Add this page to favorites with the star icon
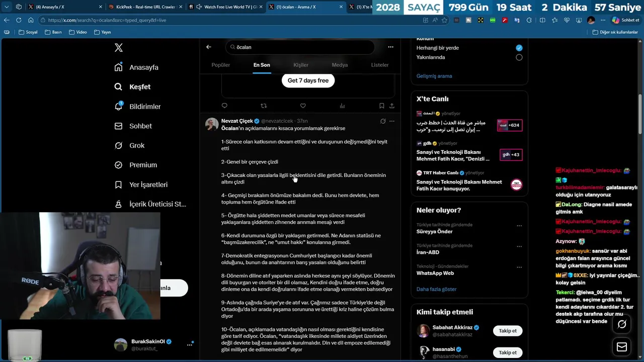 (444, 20)
